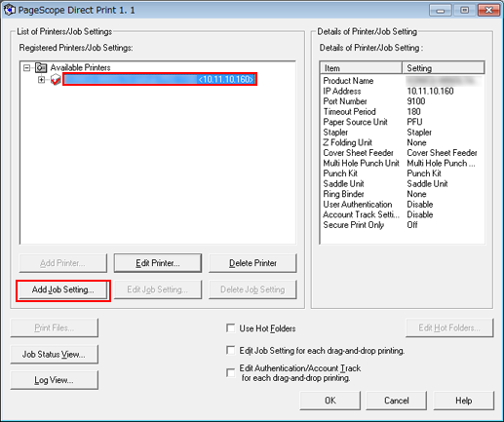Click the grayed Edit Job Setting button

coord(158,289)
